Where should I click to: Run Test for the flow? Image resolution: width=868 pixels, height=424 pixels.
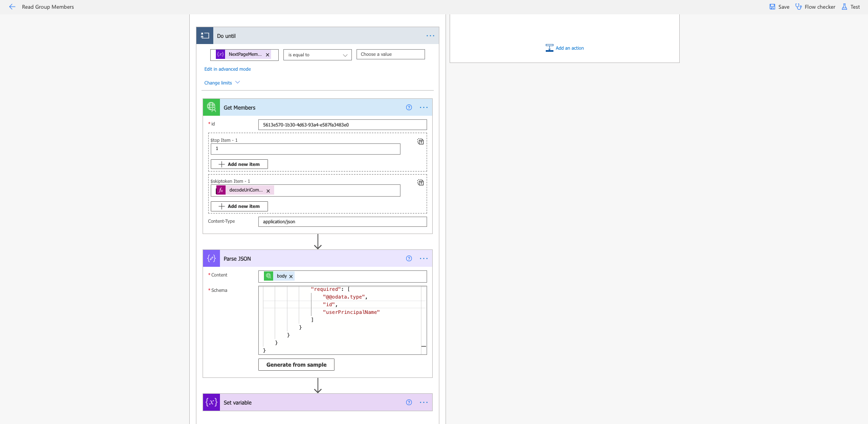point(851,7)
